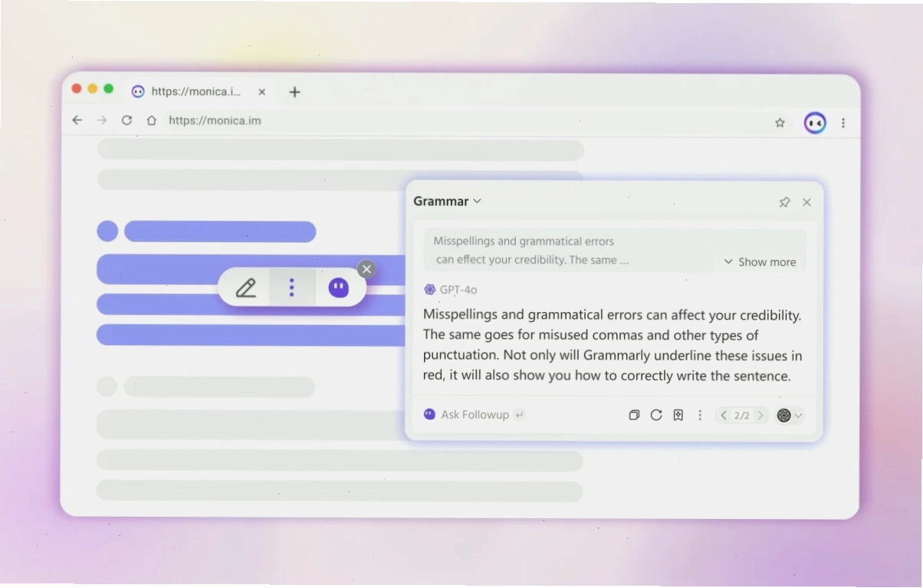Viewport: 923px width, 588px height.
Task: Go back in the browser
Action: (x=77, y=120)
